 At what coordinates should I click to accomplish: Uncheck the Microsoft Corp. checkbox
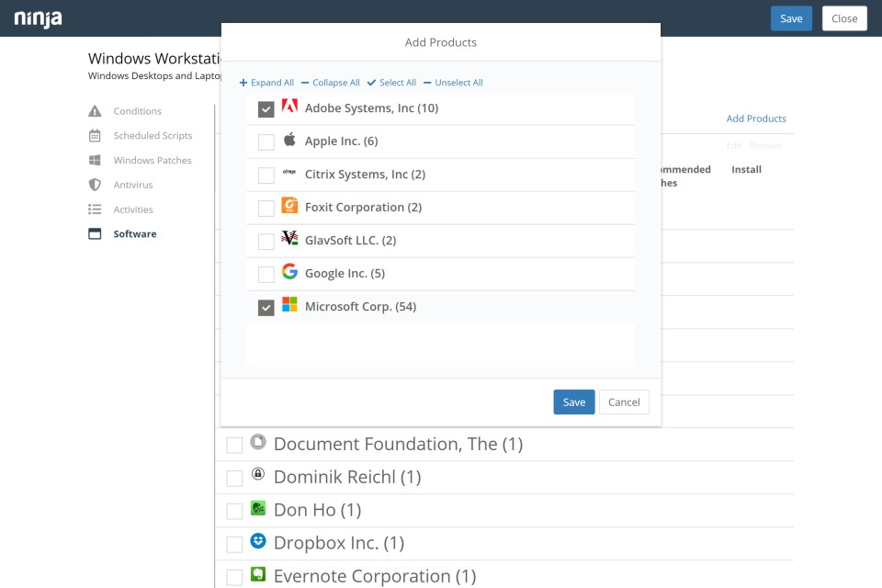(266, 308)
